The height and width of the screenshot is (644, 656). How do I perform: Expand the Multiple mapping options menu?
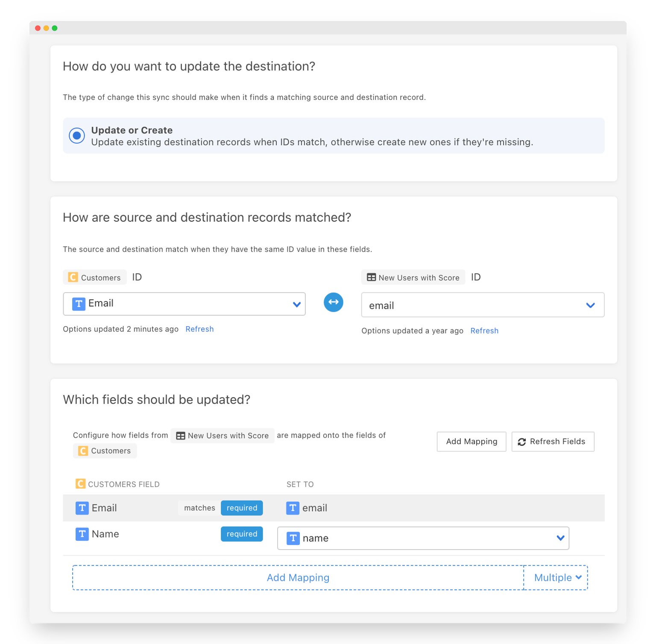556,578
